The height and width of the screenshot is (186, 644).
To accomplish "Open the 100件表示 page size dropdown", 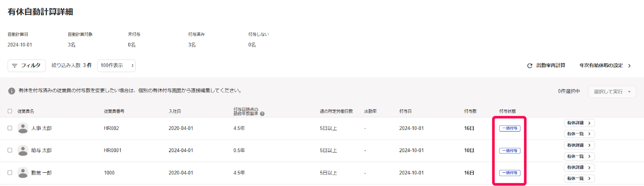I will tap(116, 65).
